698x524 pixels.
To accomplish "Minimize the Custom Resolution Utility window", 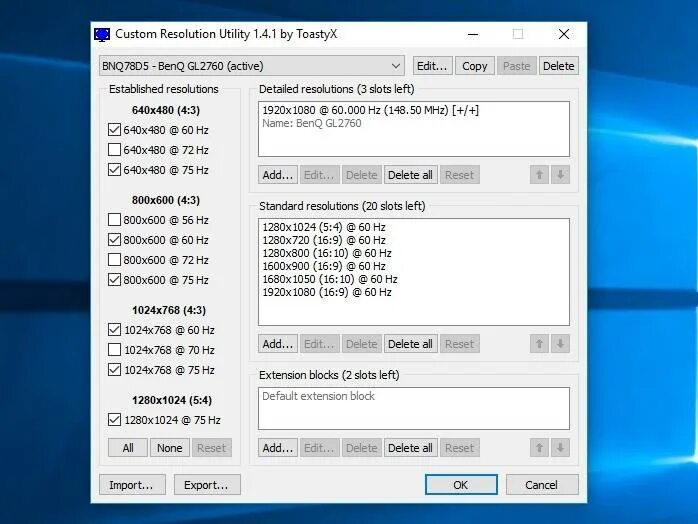I will (x=473, y=34).
